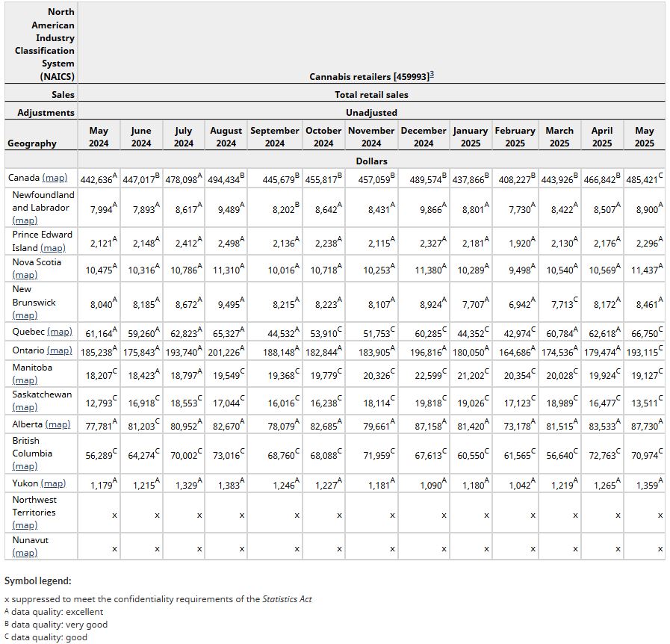The width and height of the screenshot is (670, 644).
Task: Click the Geography column header
Action: (x=31, y=143)
